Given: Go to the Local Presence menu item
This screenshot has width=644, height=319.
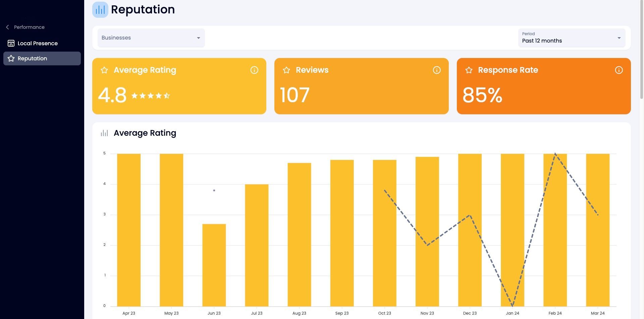Looking at the screenshot, I should click(x=42, y=43).
